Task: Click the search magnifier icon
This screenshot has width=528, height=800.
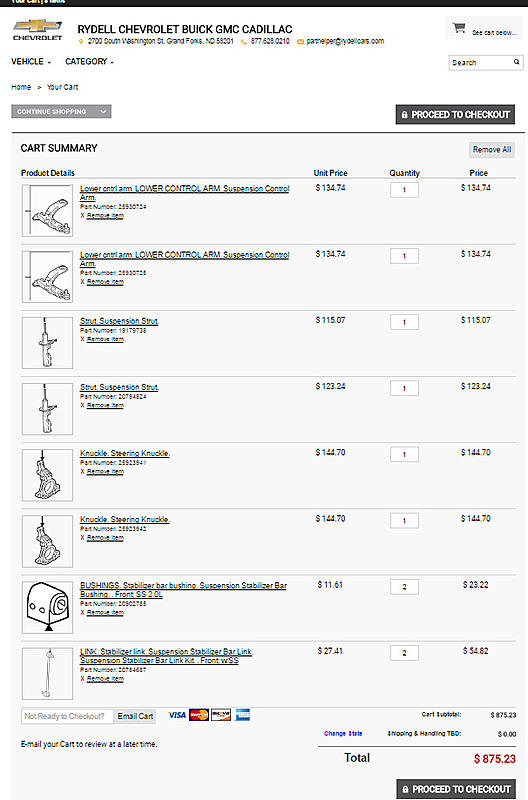Action: click(x=516, y=62)
